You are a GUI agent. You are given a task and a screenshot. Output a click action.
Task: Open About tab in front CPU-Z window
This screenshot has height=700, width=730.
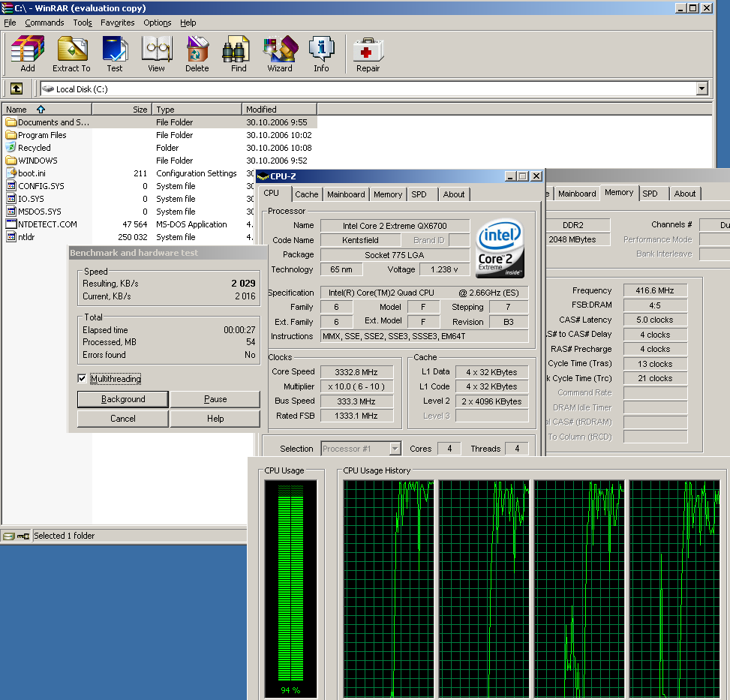click(x=454, y=194)
